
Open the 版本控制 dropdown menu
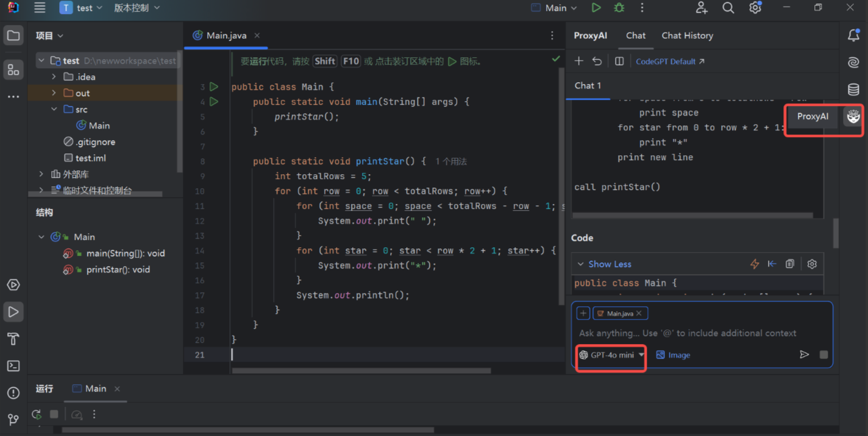coord(137,8)
